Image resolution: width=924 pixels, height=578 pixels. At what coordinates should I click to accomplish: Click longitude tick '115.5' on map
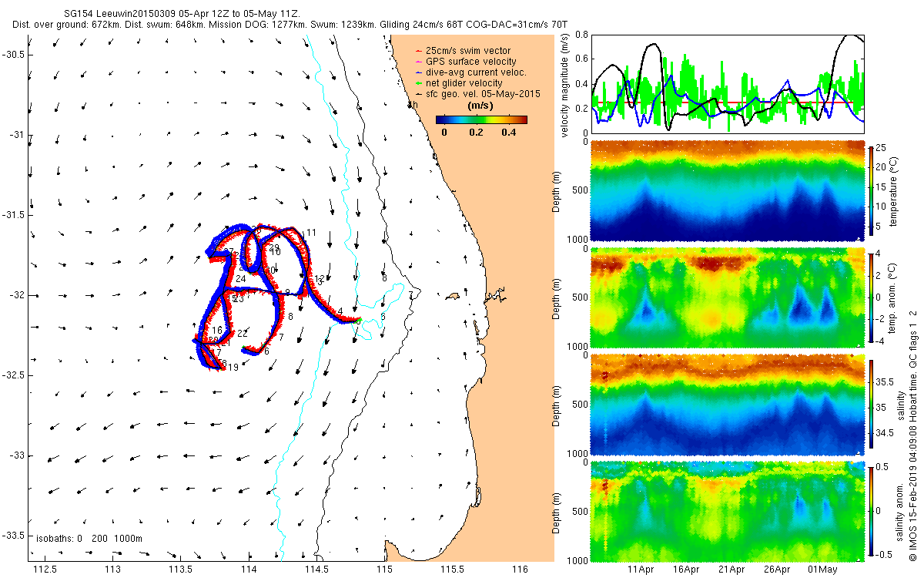[x=452, y=569]
